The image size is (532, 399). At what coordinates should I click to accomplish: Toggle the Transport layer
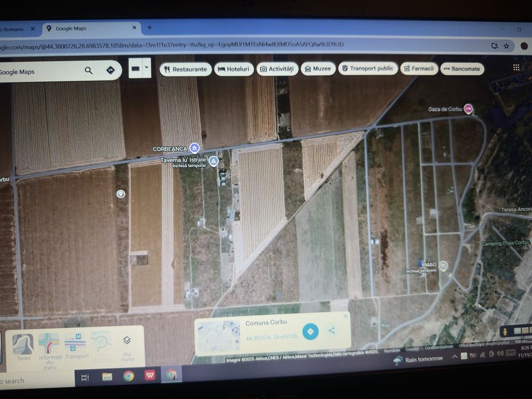tap(76, 346)
